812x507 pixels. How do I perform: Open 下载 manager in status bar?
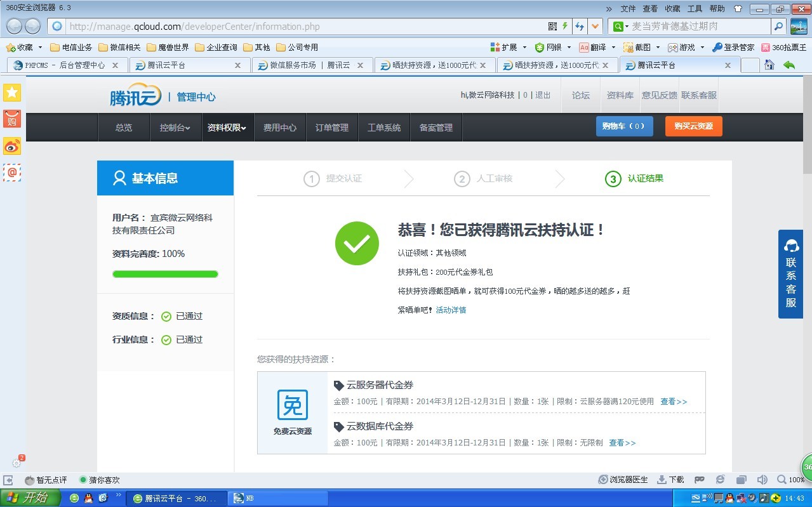click(670, 480)
